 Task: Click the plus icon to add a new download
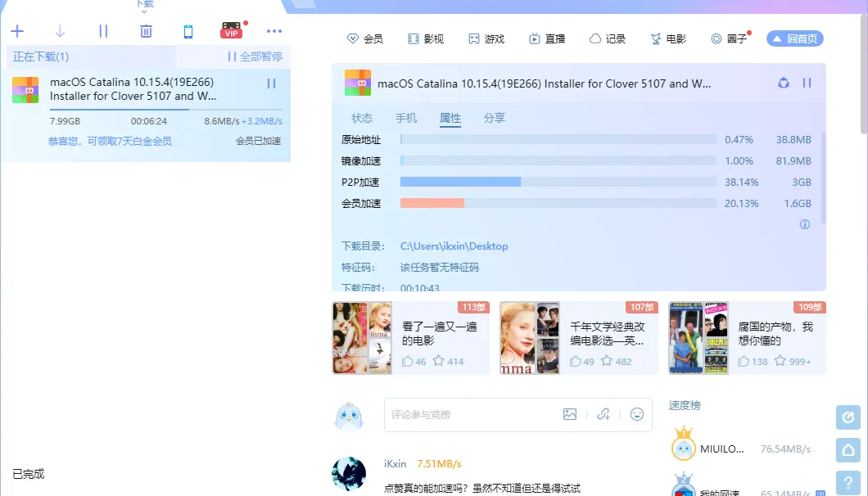[17, 31]
